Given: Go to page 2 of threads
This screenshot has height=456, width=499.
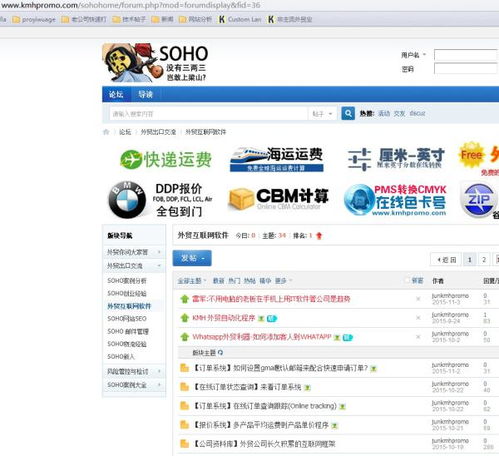Looking at the screenshot, I should pos(484,259).
